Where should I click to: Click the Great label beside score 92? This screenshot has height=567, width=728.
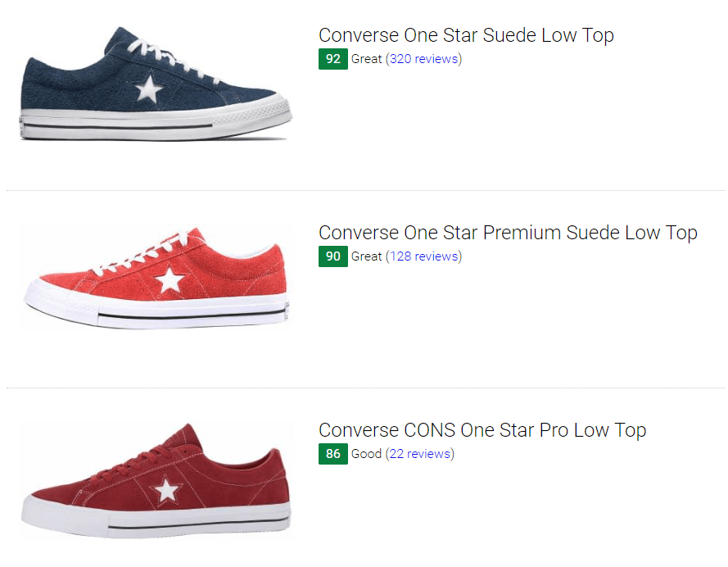366,59
